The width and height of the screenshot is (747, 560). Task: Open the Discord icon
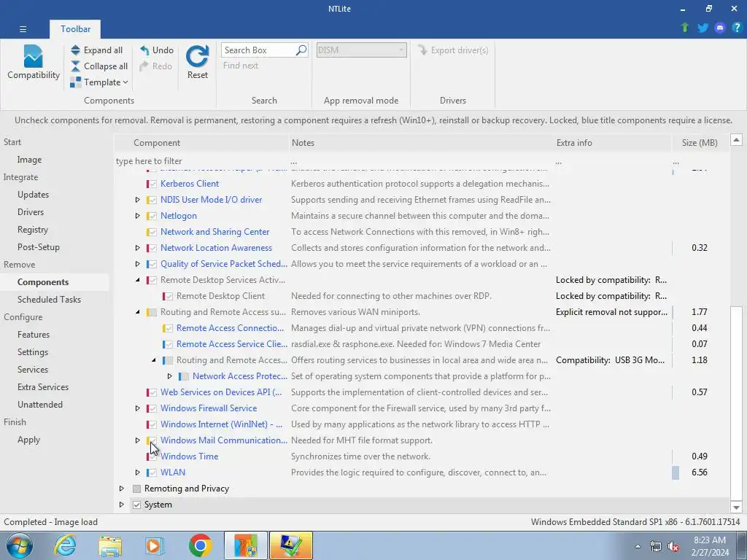(720, 28)
